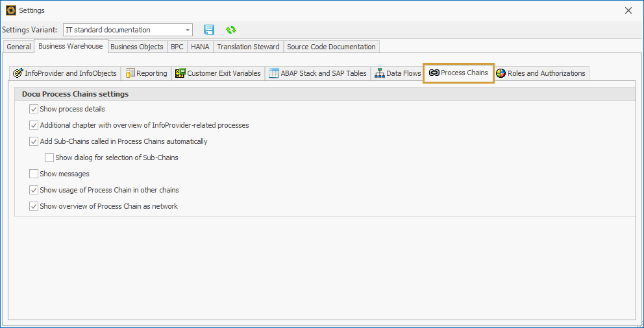Close the Settings dialog window

tap(628, 10)
